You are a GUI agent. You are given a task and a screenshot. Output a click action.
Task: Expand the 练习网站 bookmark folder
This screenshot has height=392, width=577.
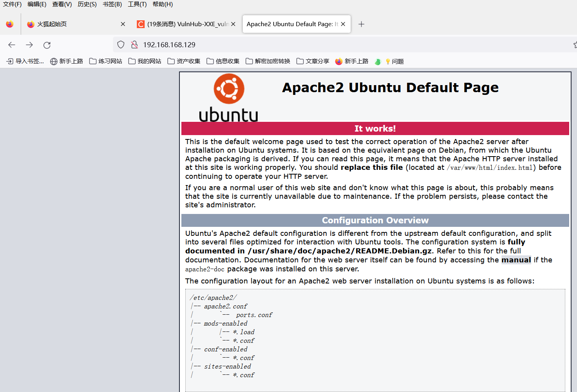(x=106, y=61)
